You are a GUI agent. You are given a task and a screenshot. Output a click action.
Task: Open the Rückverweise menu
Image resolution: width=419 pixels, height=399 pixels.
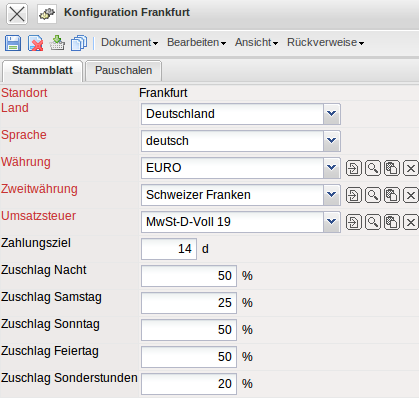(325, 43)
